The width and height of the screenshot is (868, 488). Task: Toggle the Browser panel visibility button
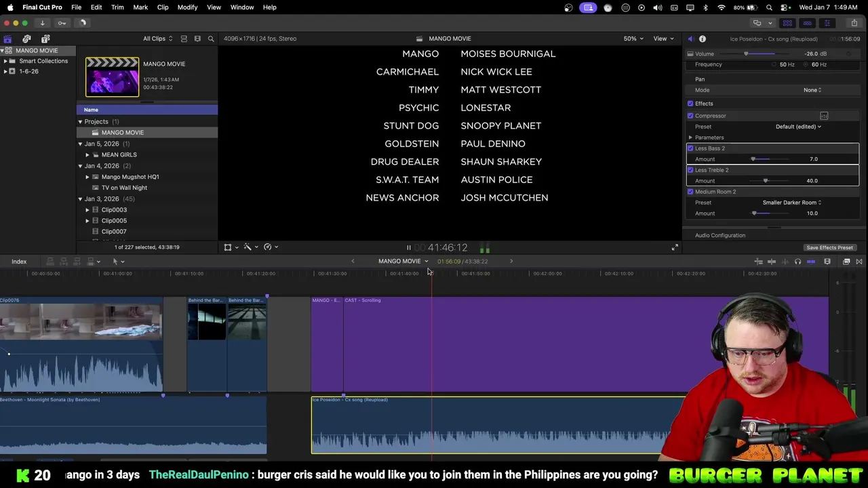(x=787, y=23)
